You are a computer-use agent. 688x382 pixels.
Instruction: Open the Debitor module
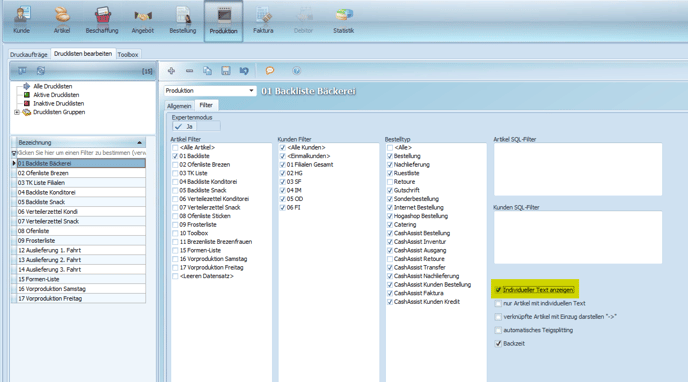click(303, 21)
